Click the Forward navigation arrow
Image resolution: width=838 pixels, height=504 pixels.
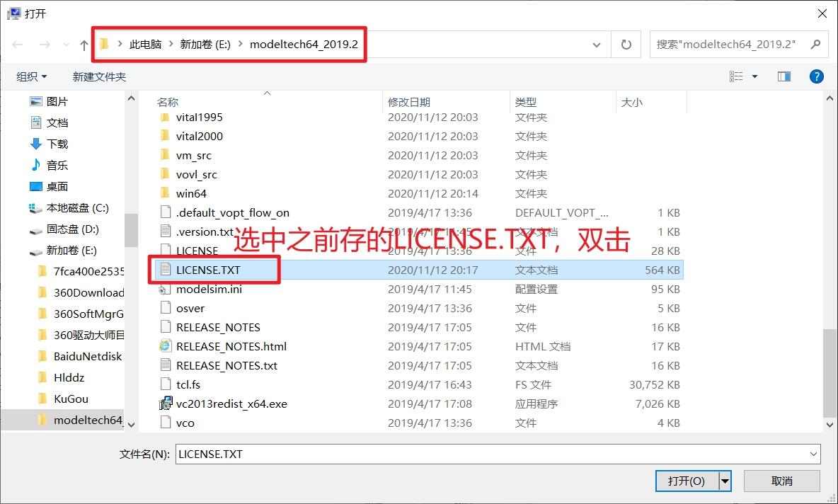click(45, 45)
